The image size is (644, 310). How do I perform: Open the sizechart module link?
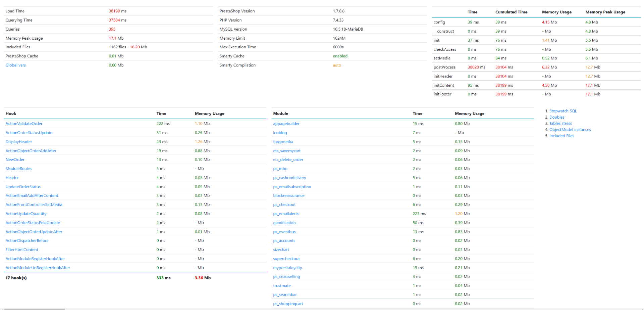[281, 250]
